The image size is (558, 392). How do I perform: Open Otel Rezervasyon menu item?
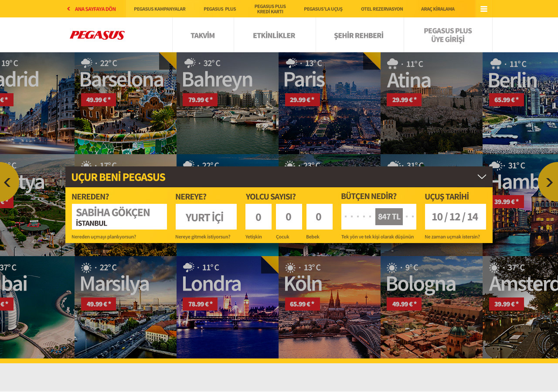[x=382, y=9]
